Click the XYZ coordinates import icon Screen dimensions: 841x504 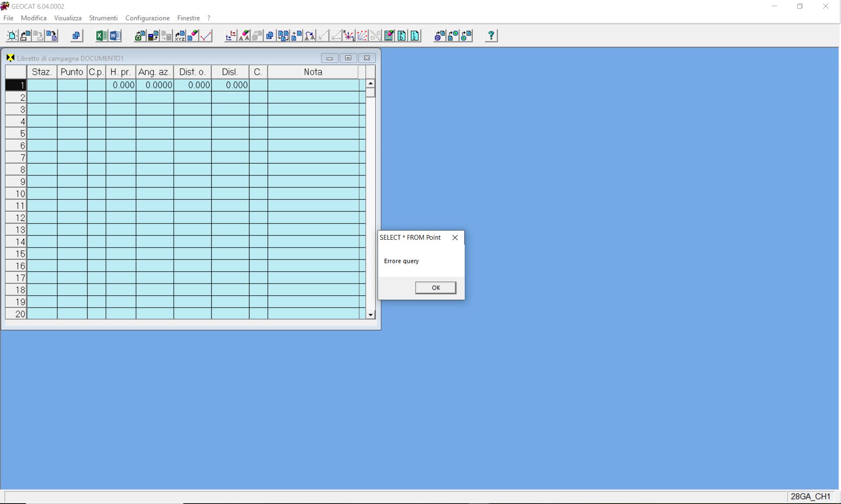coord(179,36)
